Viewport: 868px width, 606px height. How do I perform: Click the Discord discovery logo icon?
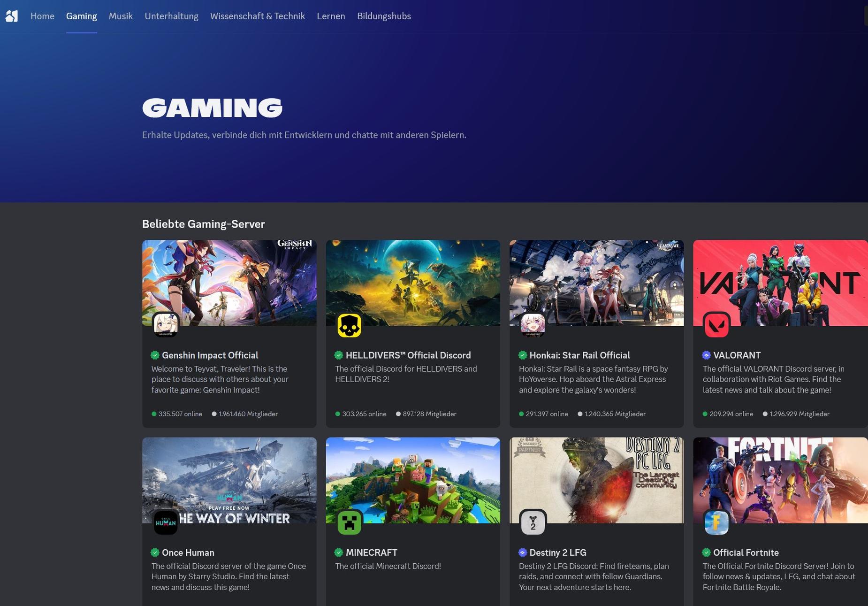(12, 16)
